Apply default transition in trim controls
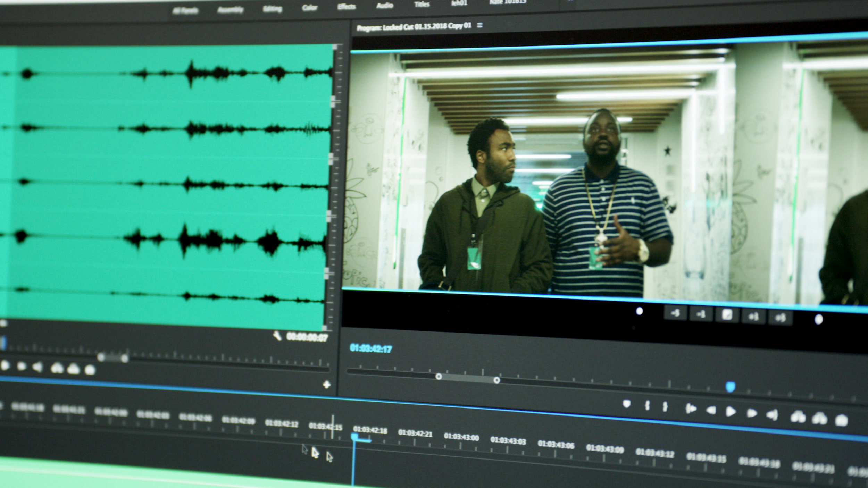 [727, 315]
